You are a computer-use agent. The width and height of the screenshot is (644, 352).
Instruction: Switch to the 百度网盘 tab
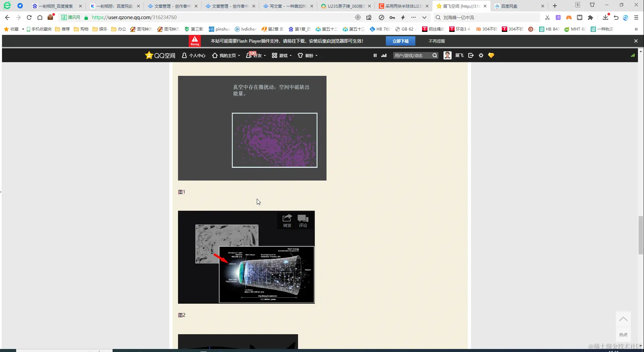[519, 6]
